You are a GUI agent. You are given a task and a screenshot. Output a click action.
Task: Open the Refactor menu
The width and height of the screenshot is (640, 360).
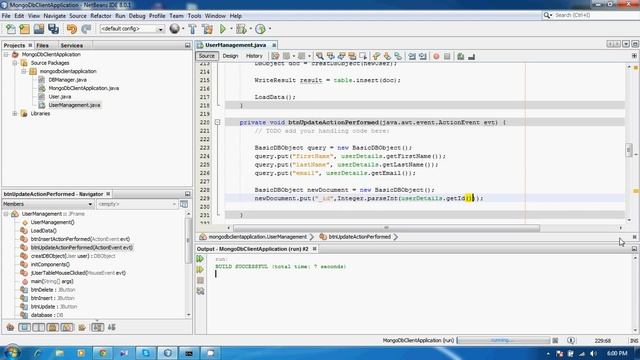(x=101, y=16)
